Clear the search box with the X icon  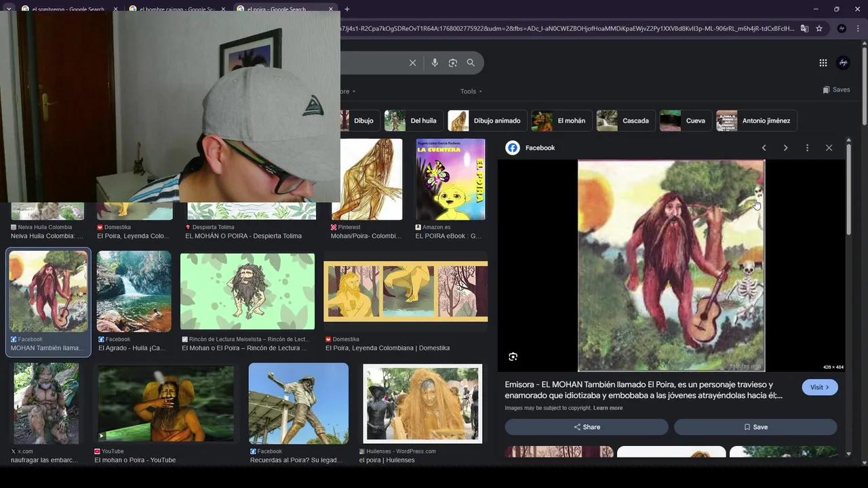[x=412, y=63]
